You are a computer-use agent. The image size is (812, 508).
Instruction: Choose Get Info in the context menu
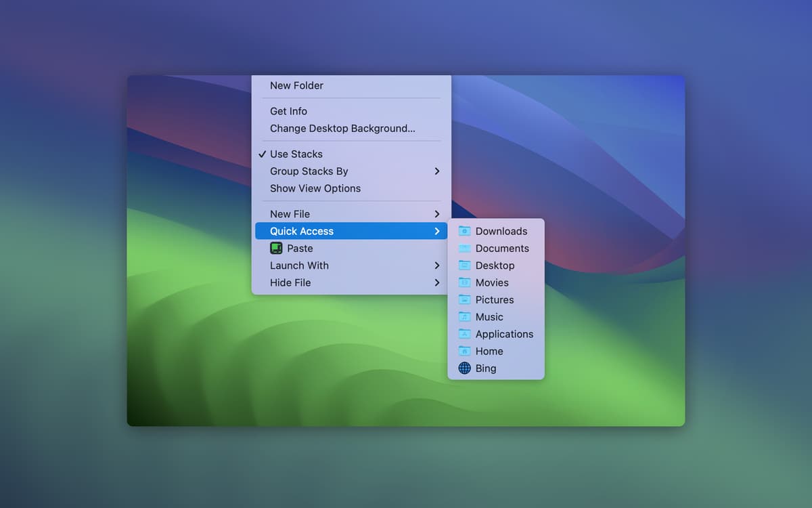(288, 111)
